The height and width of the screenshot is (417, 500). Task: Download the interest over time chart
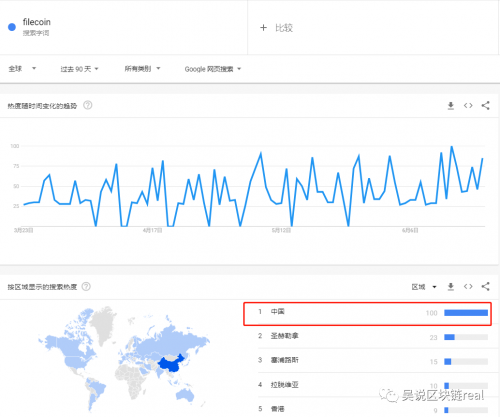[x=451, y=106]
